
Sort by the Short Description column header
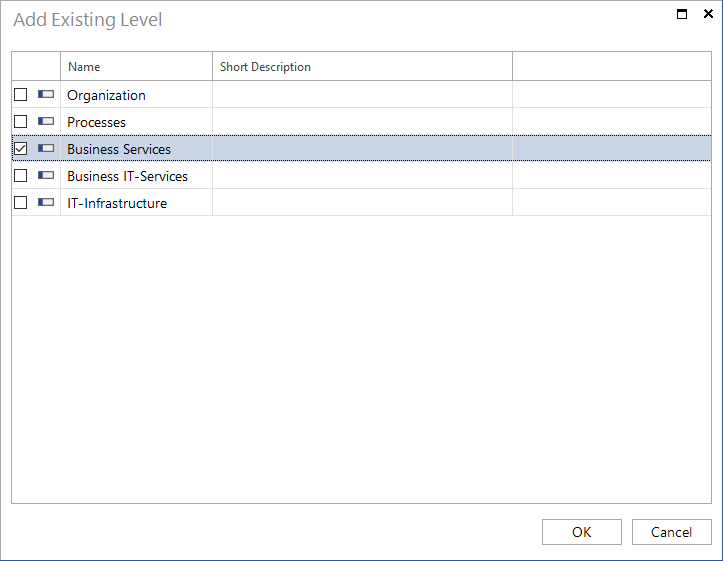[x=362, y=66]
